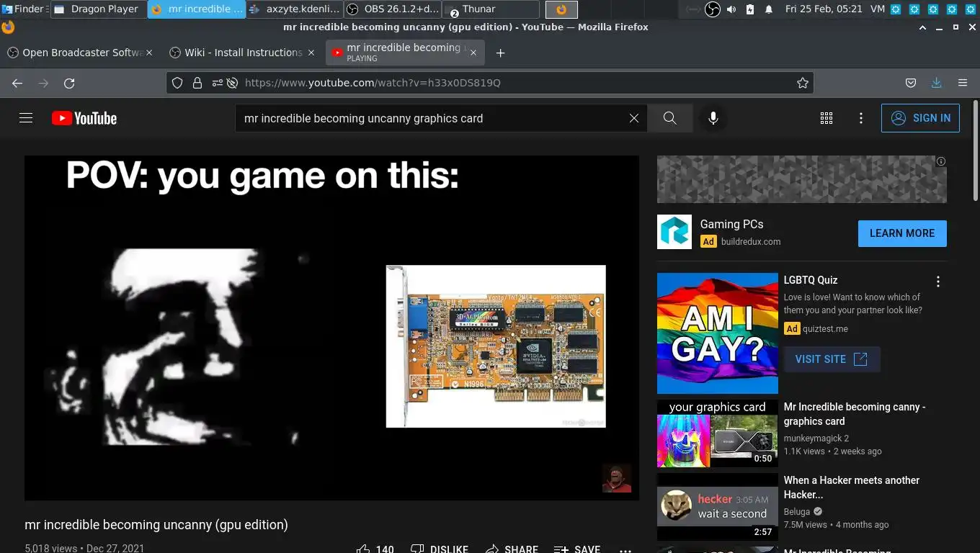
Task: Open 'When a Hacker meets another Hacker' title
Action: pyautogui.click(x=852, y=487)
